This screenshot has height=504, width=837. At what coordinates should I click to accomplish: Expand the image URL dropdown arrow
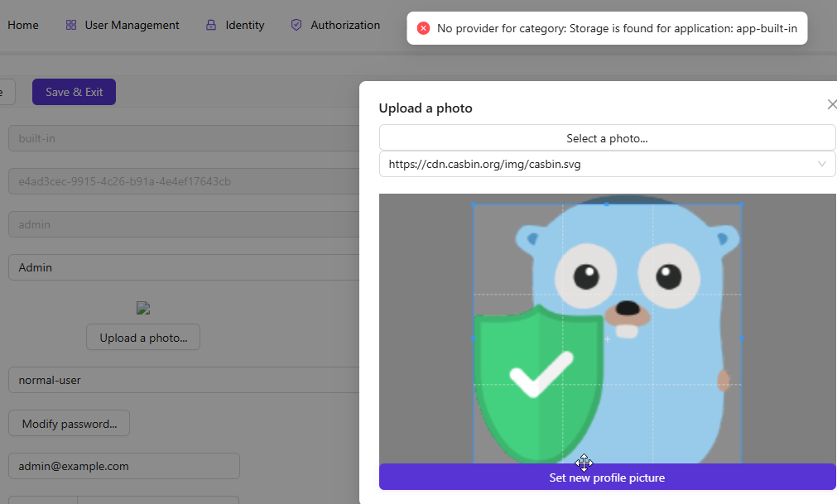[x=821, y=164]
